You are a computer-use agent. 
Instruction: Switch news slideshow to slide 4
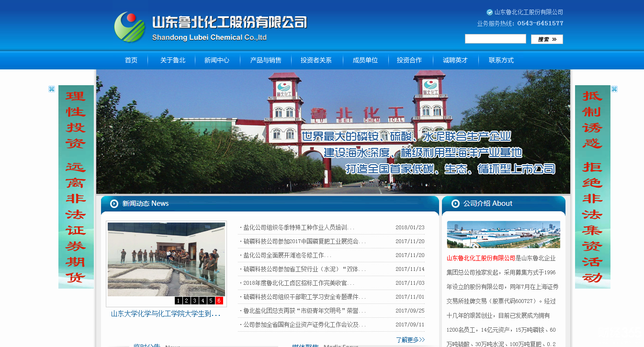203,301
